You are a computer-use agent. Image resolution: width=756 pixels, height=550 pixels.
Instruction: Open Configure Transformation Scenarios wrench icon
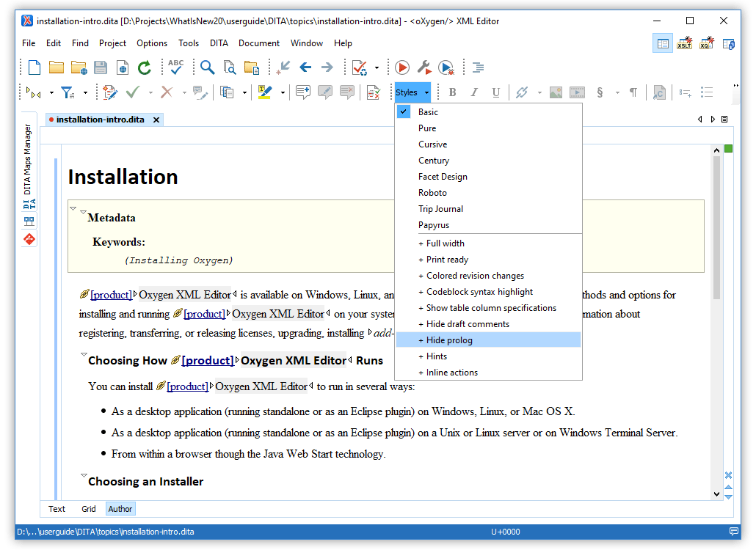tap(424, 67)
